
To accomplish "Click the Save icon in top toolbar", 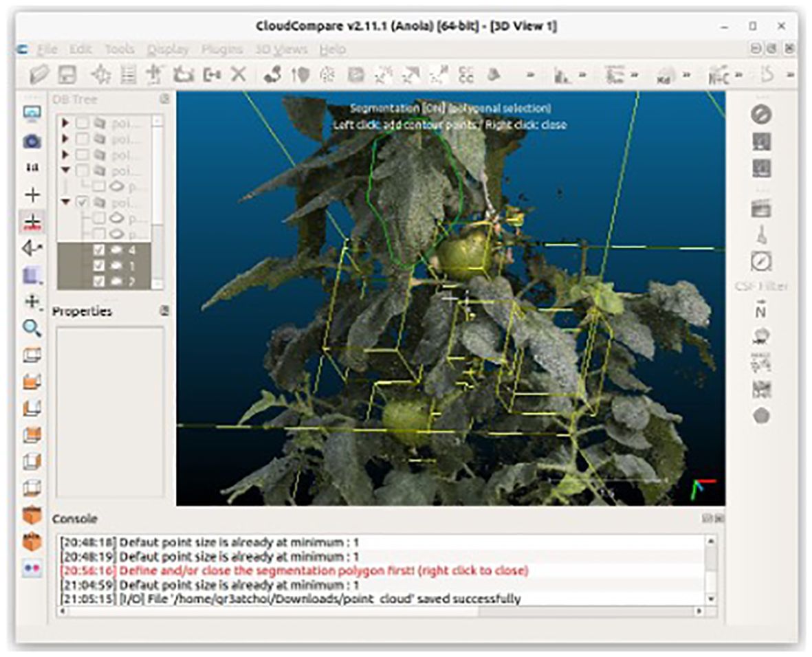I will coord(67,74).
